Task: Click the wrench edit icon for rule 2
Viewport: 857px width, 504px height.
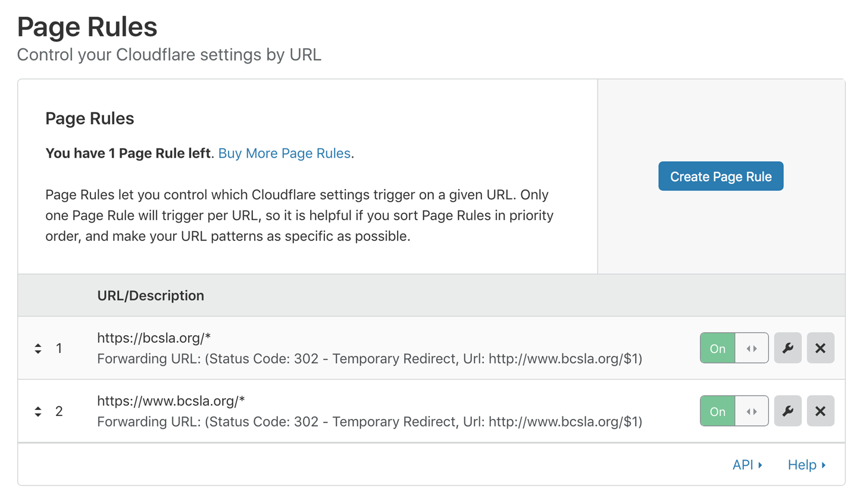Action: [x=787, y=411]
